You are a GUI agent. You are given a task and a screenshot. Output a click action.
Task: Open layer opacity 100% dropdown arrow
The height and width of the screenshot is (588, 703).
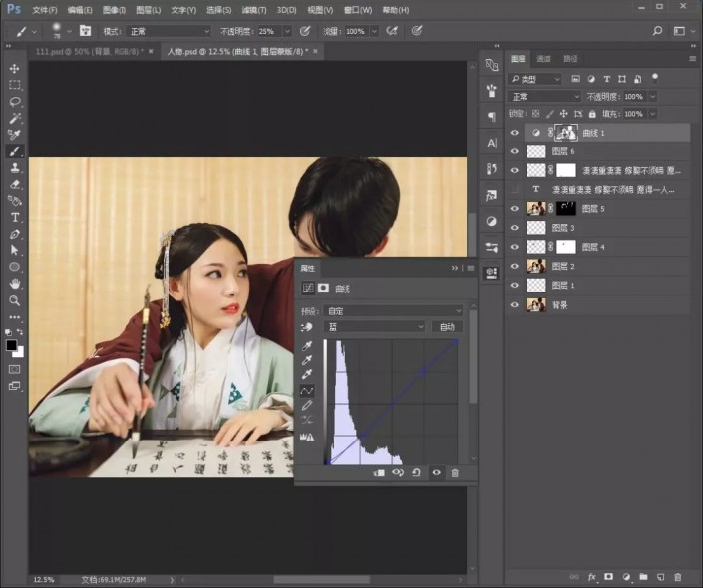(653, 97)
